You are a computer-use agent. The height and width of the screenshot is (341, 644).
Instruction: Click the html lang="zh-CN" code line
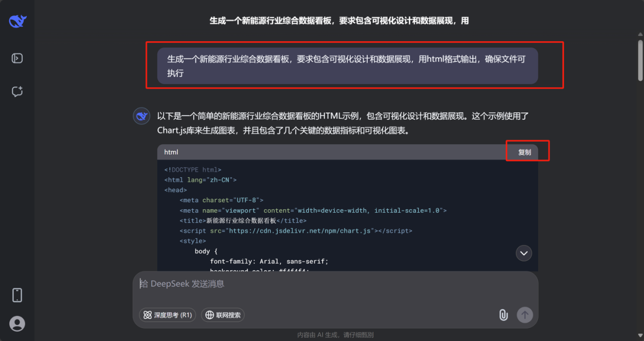(200, 180)
